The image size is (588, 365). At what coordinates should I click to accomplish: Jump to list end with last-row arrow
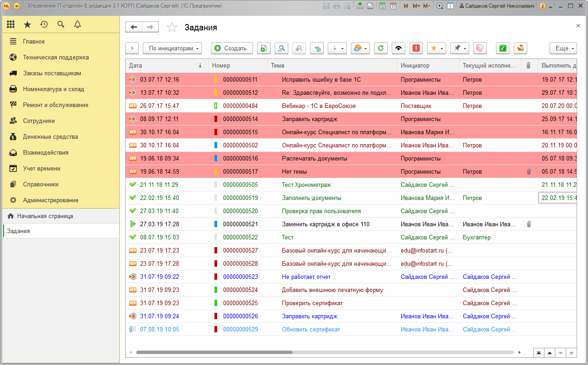572,352
